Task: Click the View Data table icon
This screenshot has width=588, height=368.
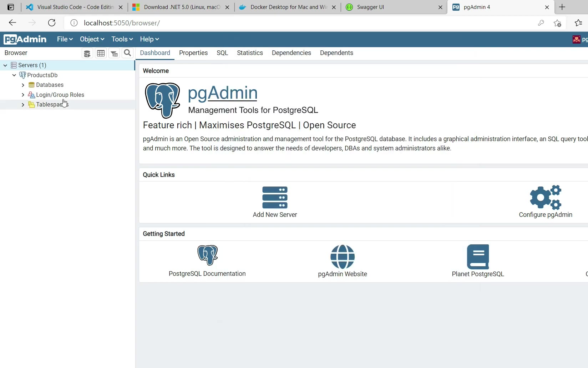Action: 101,53
